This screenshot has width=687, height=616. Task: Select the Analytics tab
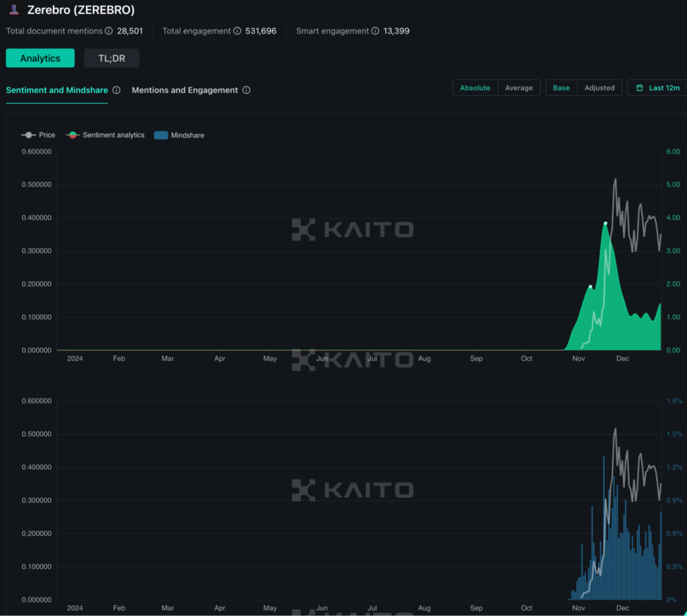tap(40, 58)
